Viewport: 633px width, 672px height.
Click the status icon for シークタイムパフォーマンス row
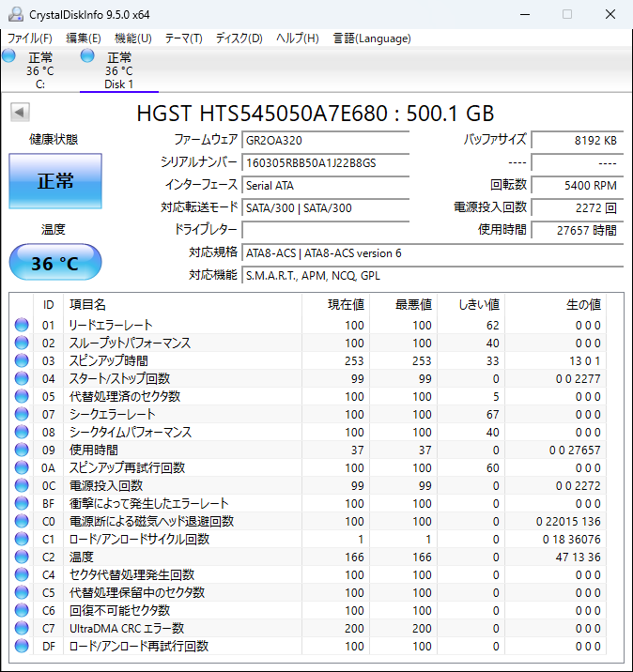[x=22, y=432]
